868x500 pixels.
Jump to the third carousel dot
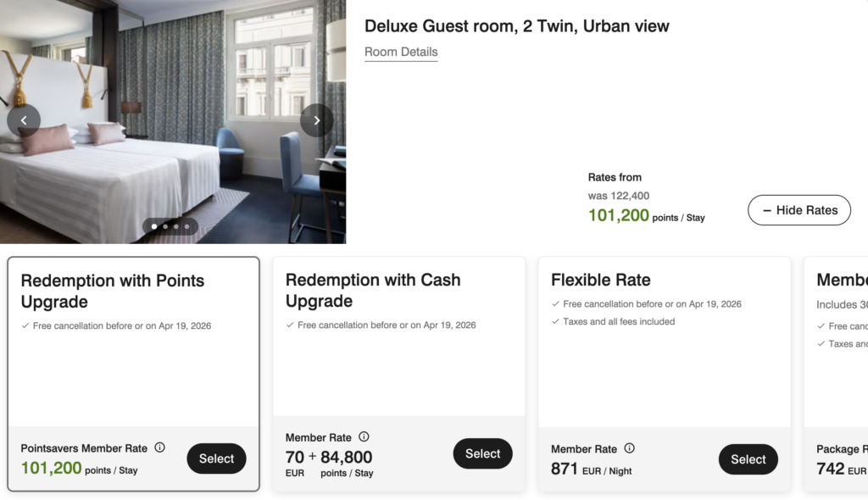[175, 227]
